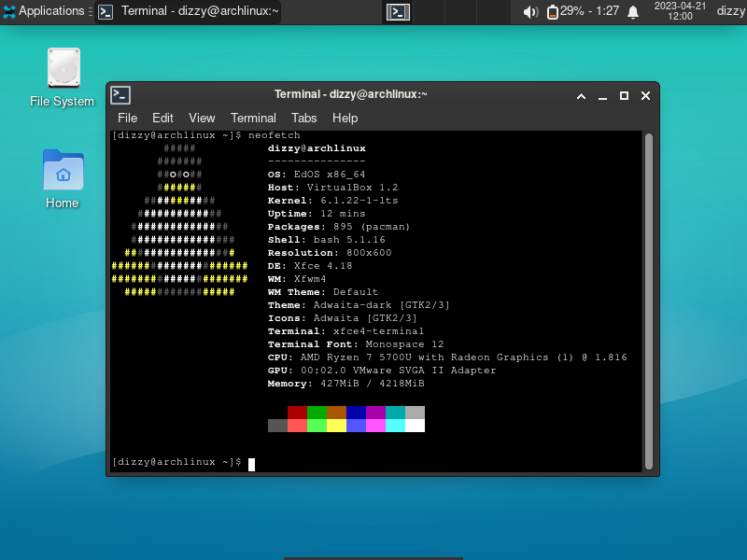This screenshot has height=560, width=747.
Task: Click the CPU AMD Ryzen 7 5700U line
Action: click(x=447, y=357)
